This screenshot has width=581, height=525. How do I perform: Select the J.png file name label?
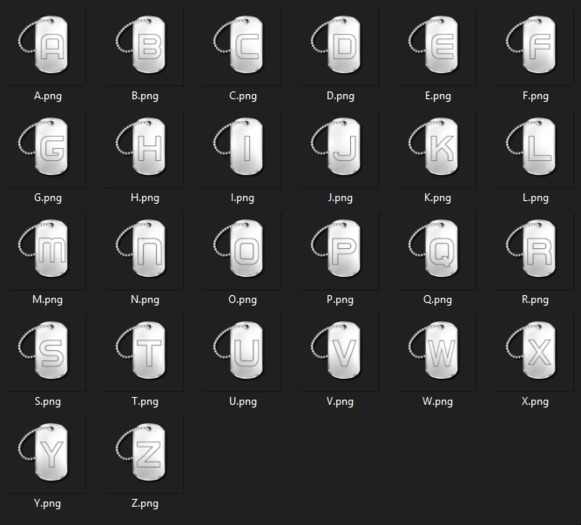click(340, 198)
